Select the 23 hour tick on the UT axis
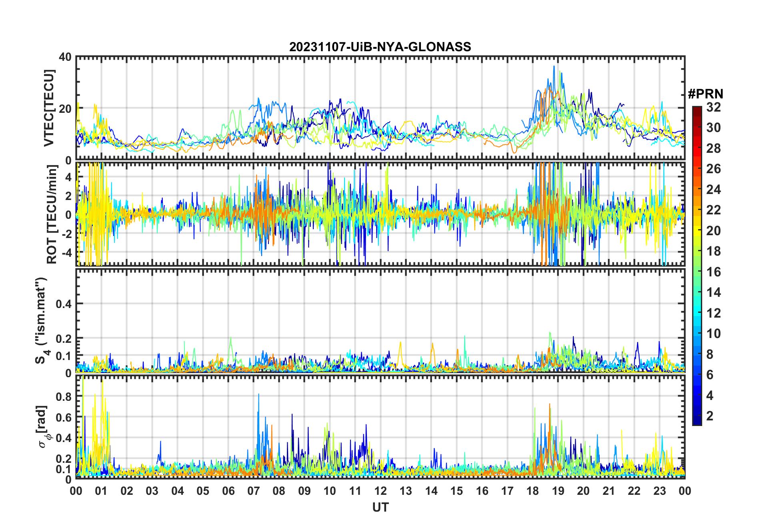The image size is (761, 532). pos(660,491)
